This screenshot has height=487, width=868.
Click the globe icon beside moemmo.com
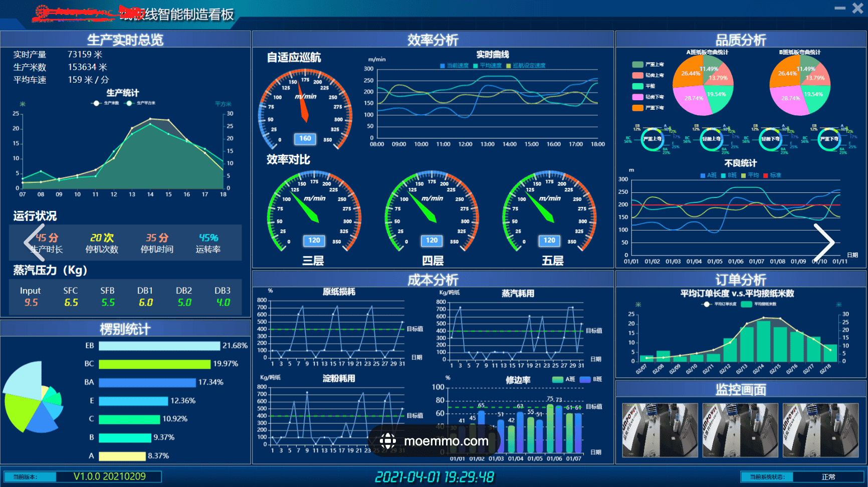[388, 441]
